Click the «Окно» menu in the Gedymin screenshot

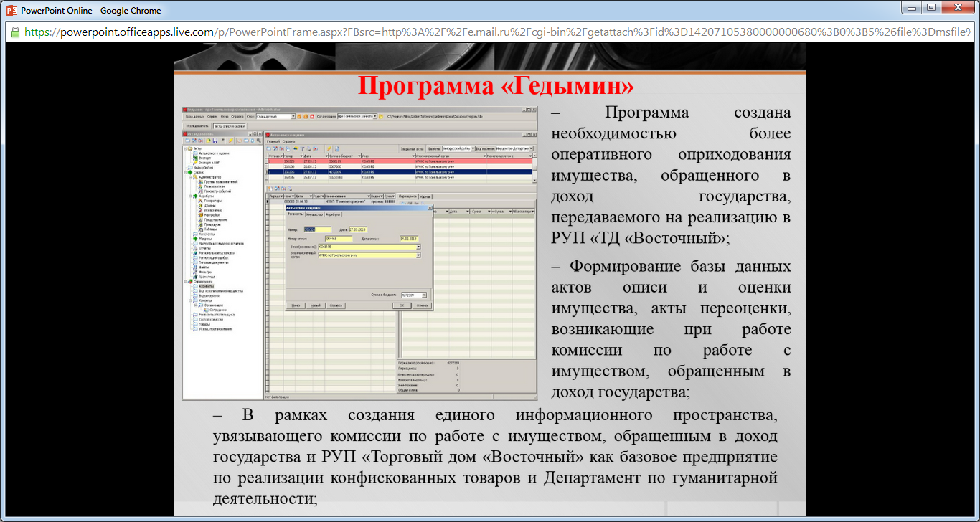coord(225,116)
